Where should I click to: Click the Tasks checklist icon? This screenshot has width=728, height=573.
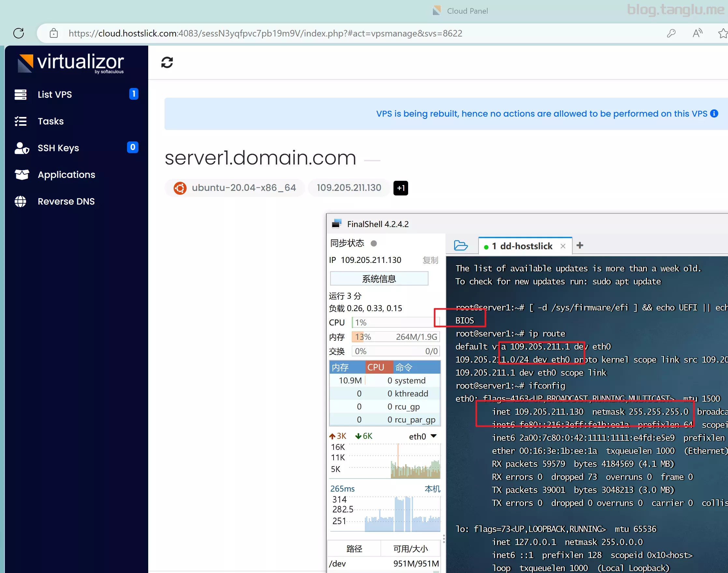21,121
